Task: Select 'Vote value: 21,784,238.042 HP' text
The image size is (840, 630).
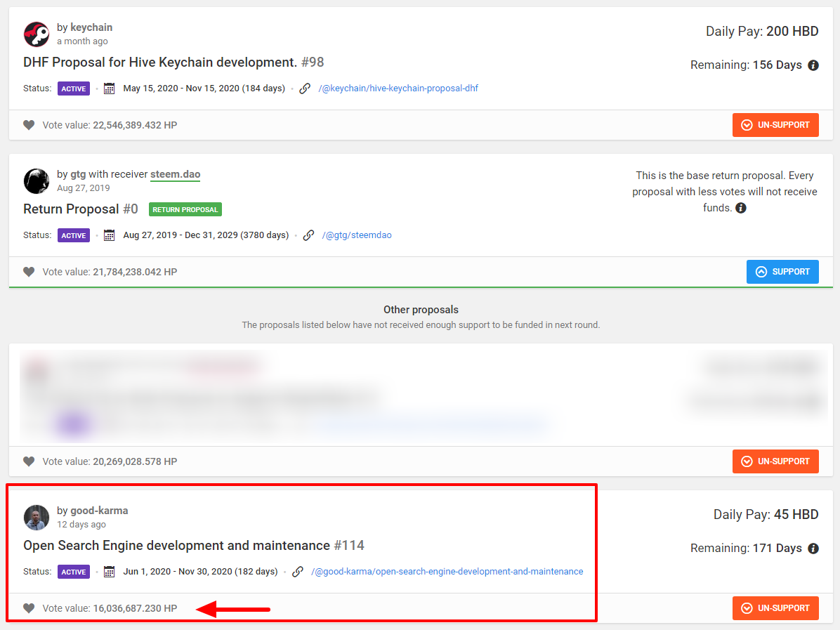Action: coord(110,272)
